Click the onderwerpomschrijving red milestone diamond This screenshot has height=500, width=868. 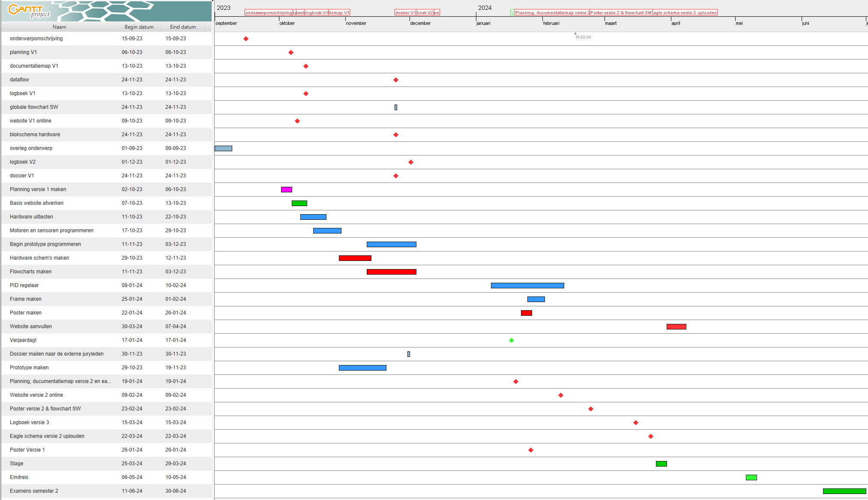pos(246,39)
